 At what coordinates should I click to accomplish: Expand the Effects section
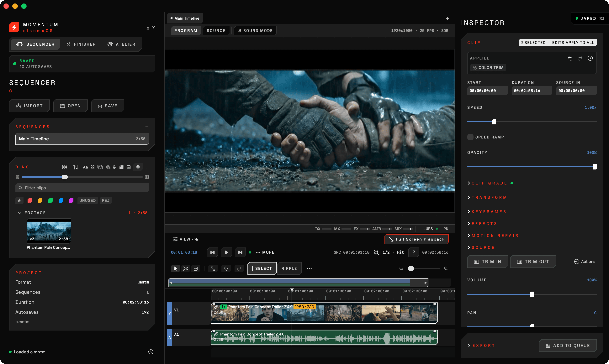pyautogui.click(x=482, y=224)
